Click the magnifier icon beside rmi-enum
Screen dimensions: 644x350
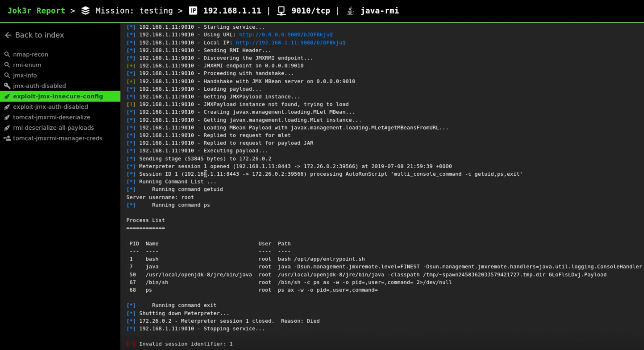(7, 65)
